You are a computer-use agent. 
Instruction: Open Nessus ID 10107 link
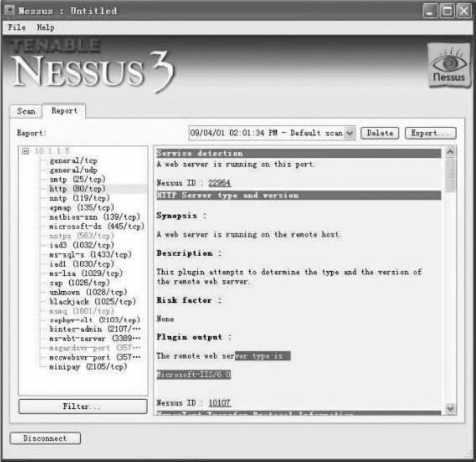(219, 403)
